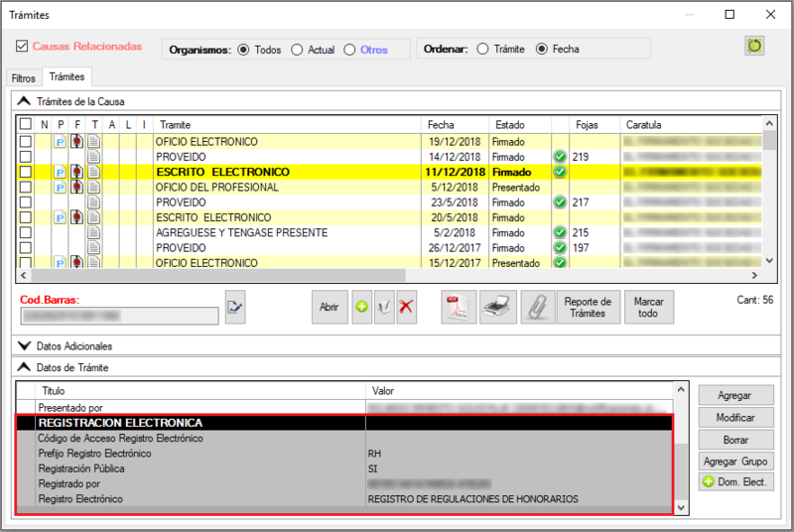
Task: Click the Modificar button
Action: [735, 418]
